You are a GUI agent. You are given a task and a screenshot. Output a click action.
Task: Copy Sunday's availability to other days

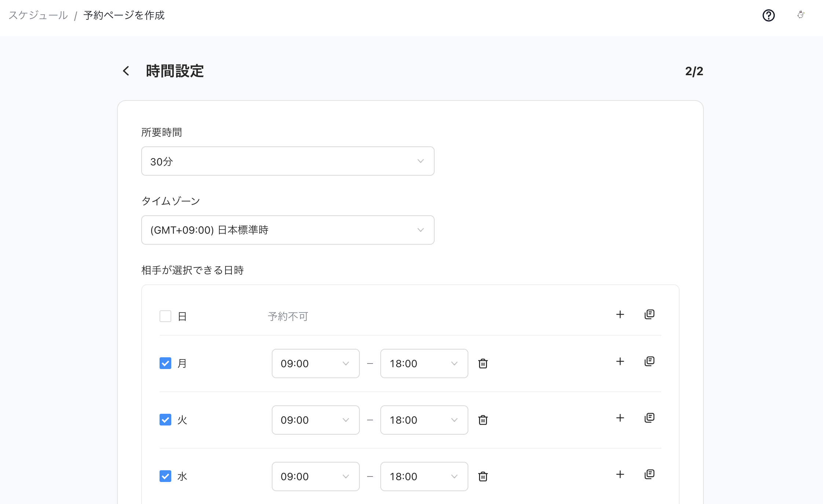click(x=649, y=314)
